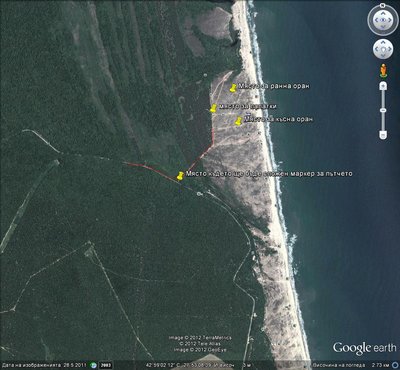Select the yellow pin 'Място за палатки'
400x370 pixels.
pos(213,108)
